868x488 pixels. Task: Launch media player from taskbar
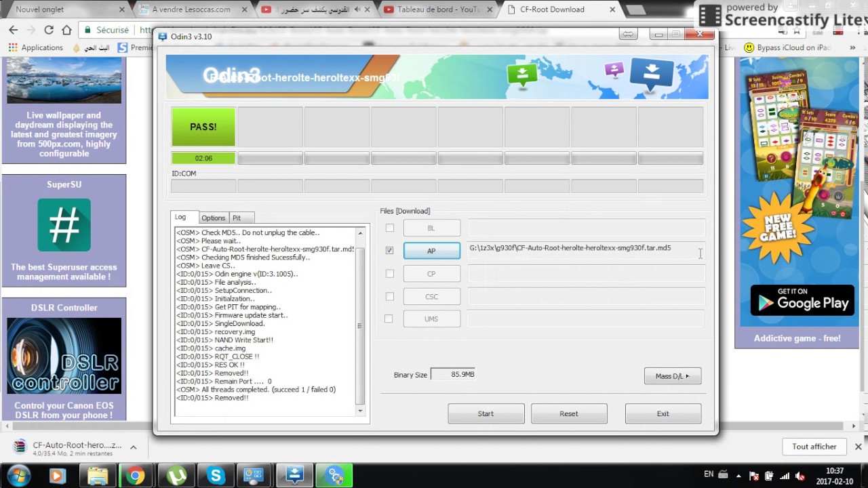pyautogui.click(x=57, y=476)
